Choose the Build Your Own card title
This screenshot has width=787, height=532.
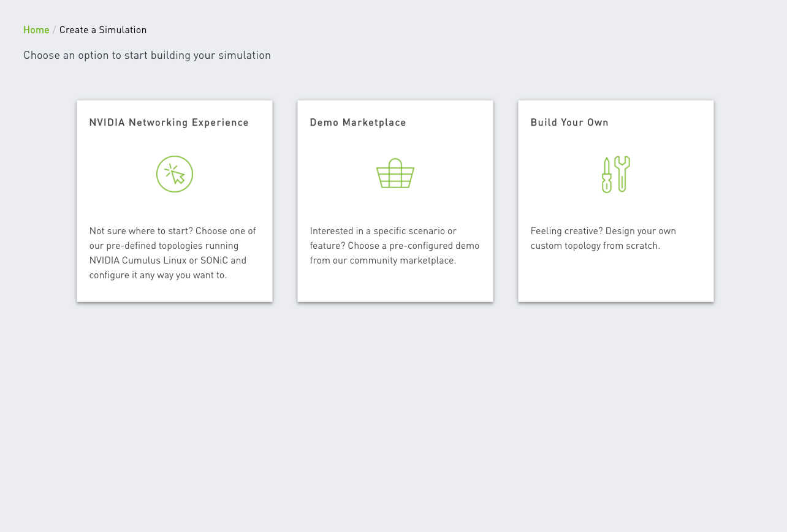569,123
